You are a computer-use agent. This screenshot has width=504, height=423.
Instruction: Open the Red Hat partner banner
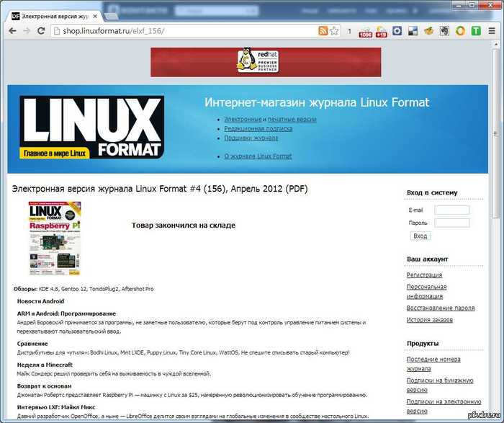(266, 62)
